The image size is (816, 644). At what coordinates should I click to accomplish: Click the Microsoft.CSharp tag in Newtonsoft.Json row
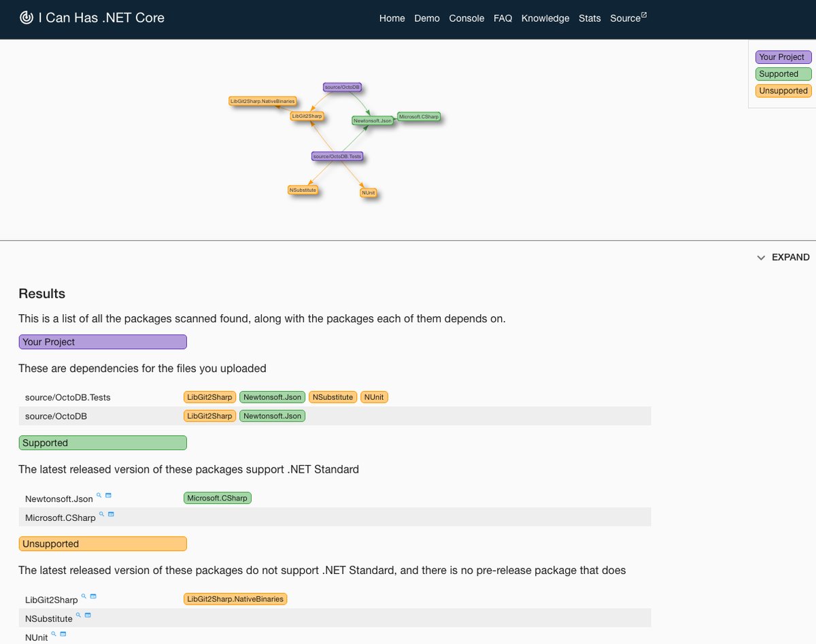[218, 498]
